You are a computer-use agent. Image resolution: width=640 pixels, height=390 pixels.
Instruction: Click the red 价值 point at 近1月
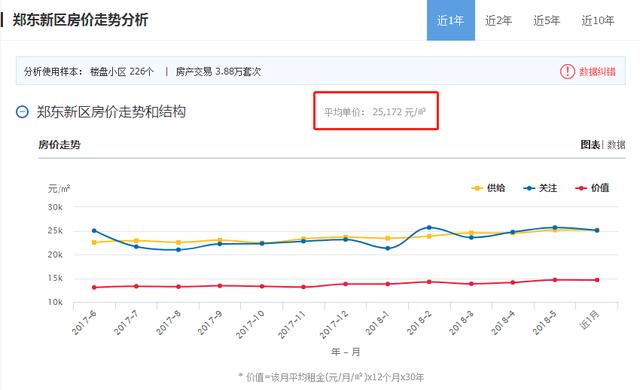[x=597, y=280]
